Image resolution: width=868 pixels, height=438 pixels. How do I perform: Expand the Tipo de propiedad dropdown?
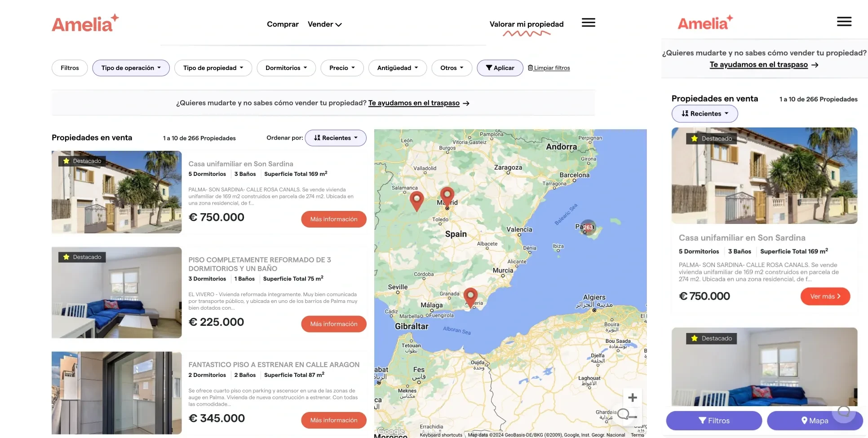click(213, 68)
